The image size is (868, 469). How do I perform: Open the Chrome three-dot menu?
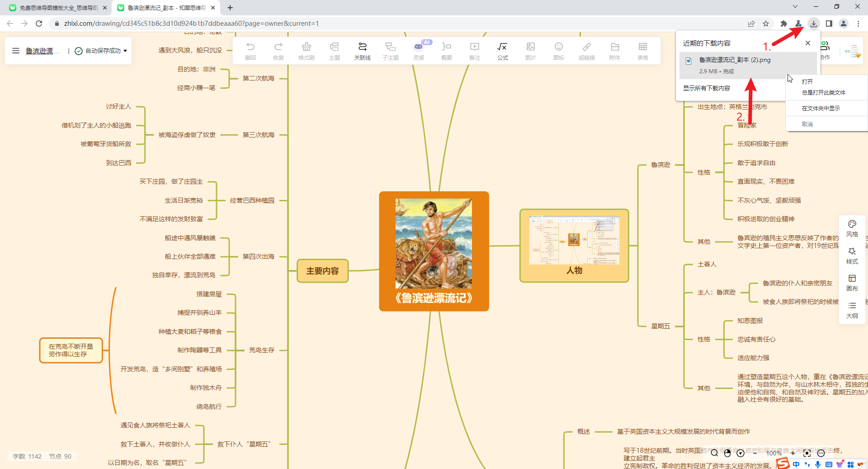[x=858, y=24]
